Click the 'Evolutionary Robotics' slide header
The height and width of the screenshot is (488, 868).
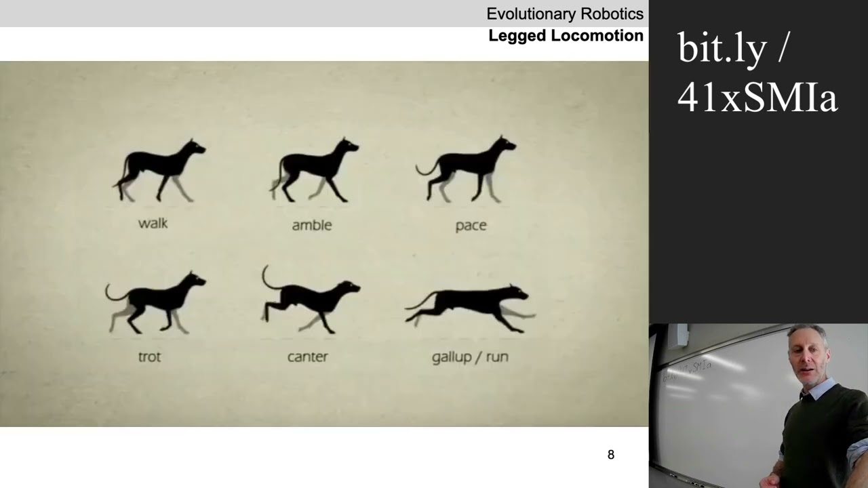565,14
